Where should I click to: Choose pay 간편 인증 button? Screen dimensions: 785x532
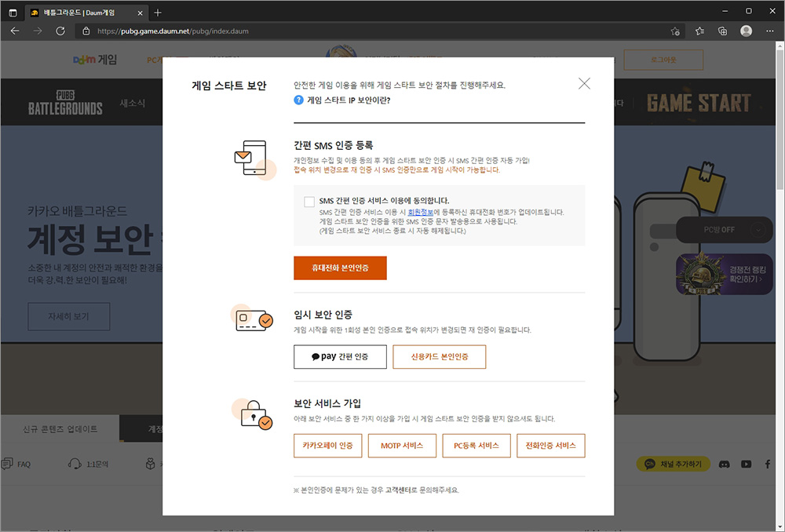pos(340,357)
